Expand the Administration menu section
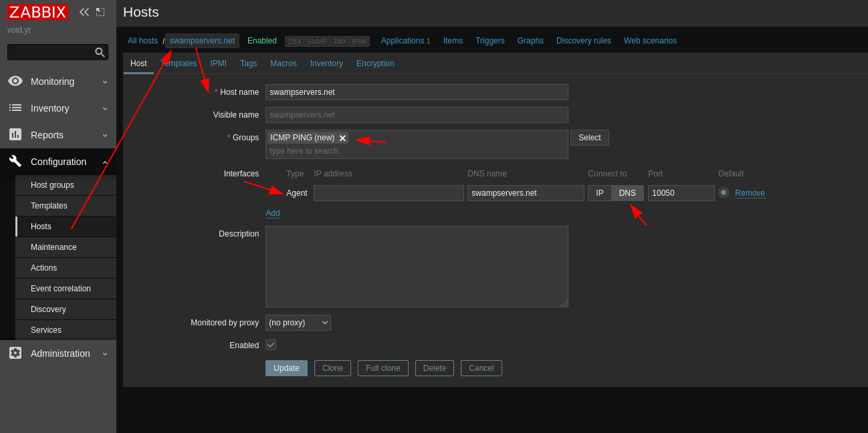This screenshot has height=433, width=868. (x=58, y=353)
